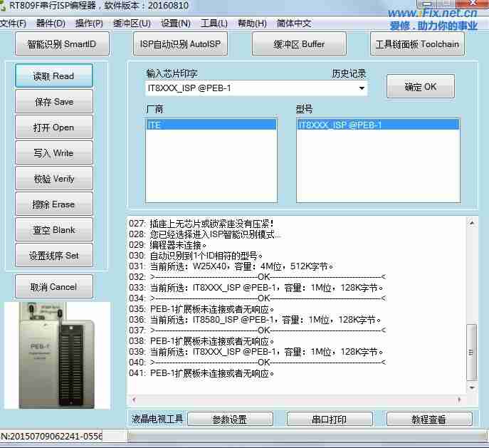Click the 打开 Open button
Screen dimensions: 489x448
[53, 127]
